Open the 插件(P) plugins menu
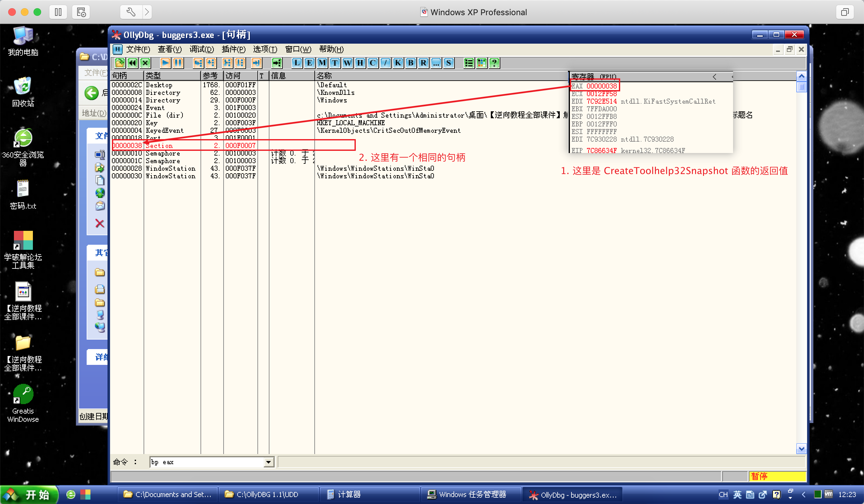The width and height of the screenshot is (864, 504). point(233,49)
